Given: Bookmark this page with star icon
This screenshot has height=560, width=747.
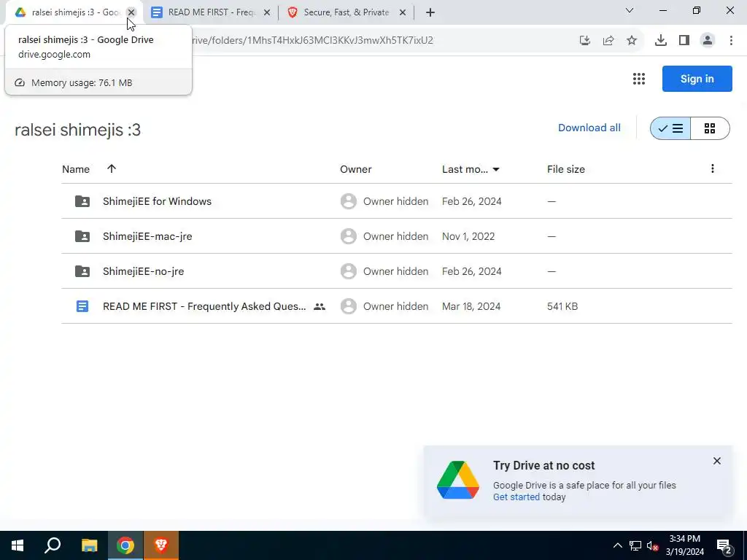Looking at the screenshot, I should [x=632, y=41].
